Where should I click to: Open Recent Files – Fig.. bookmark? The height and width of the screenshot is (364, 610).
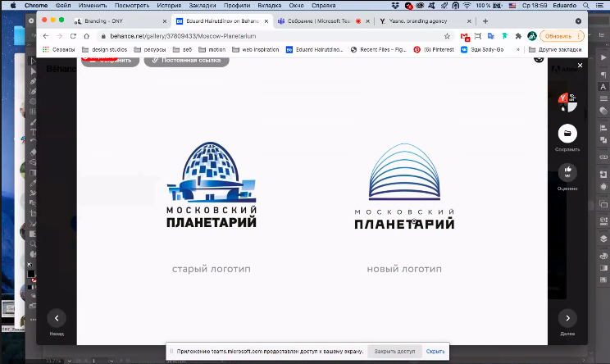pos(378,50)
